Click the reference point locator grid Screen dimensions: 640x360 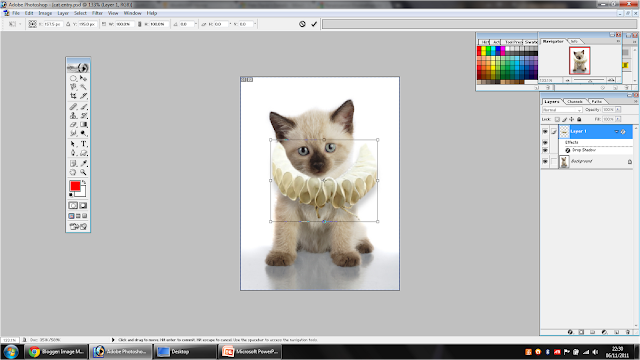pyautogui.click(x=32, y=24)
